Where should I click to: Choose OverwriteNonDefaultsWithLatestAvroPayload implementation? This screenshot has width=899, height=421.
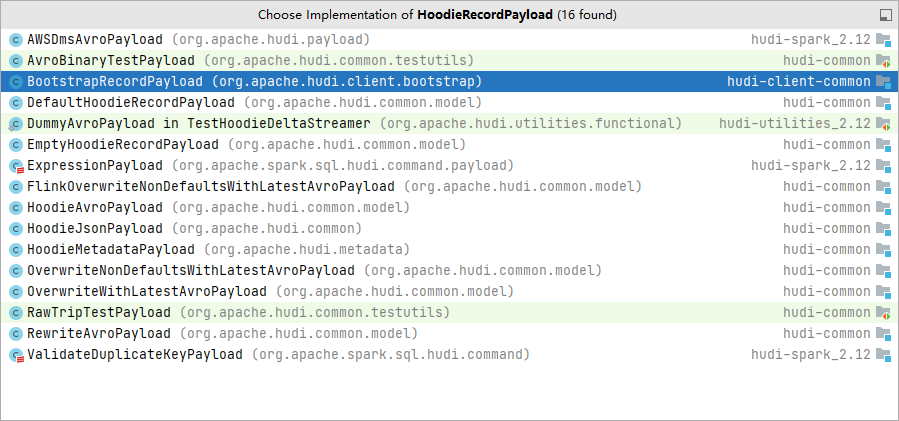(190, 271)
